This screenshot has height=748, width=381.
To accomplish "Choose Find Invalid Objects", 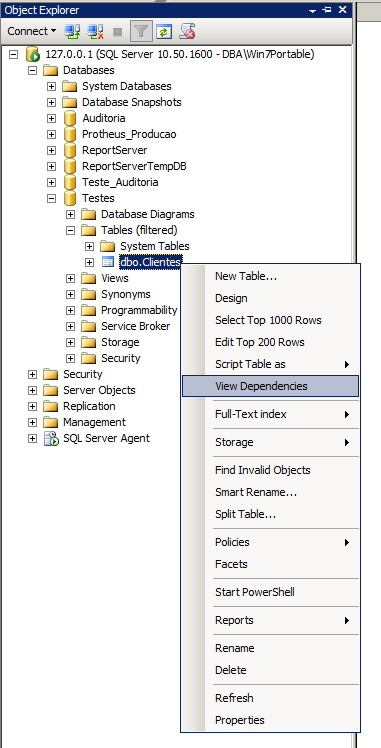I will pyautogui.click(x=270, y=470).
